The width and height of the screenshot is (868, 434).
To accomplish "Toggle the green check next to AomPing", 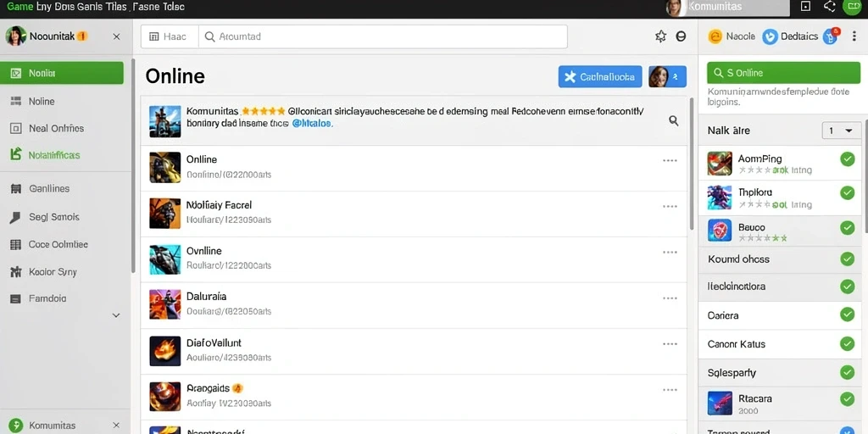I will coord(847,159).
